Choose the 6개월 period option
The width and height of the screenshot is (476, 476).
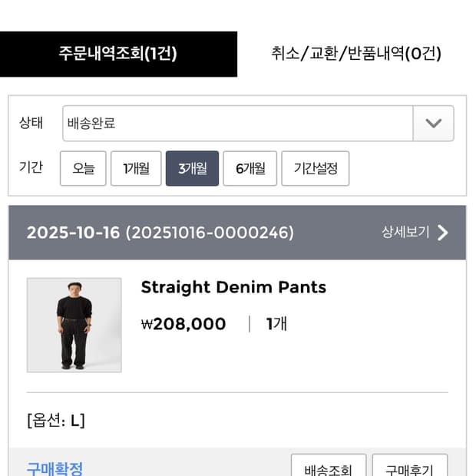(250, 169)
